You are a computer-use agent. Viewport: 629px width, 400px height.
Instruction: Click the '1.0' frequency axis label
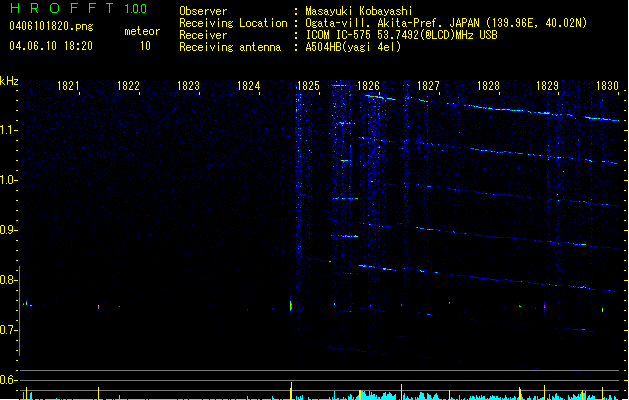tap(8, 180)
